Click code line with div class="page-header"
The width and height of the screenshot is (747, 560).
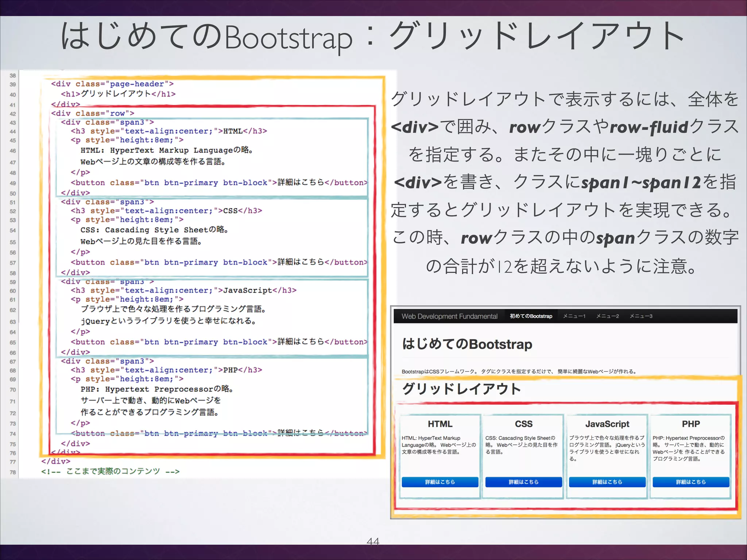coord(112,84)
